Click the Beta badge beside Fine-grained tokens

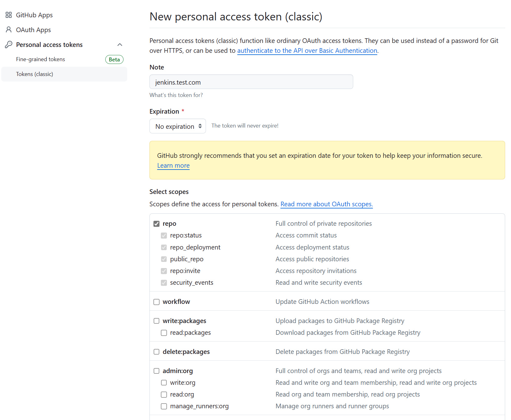114,59
